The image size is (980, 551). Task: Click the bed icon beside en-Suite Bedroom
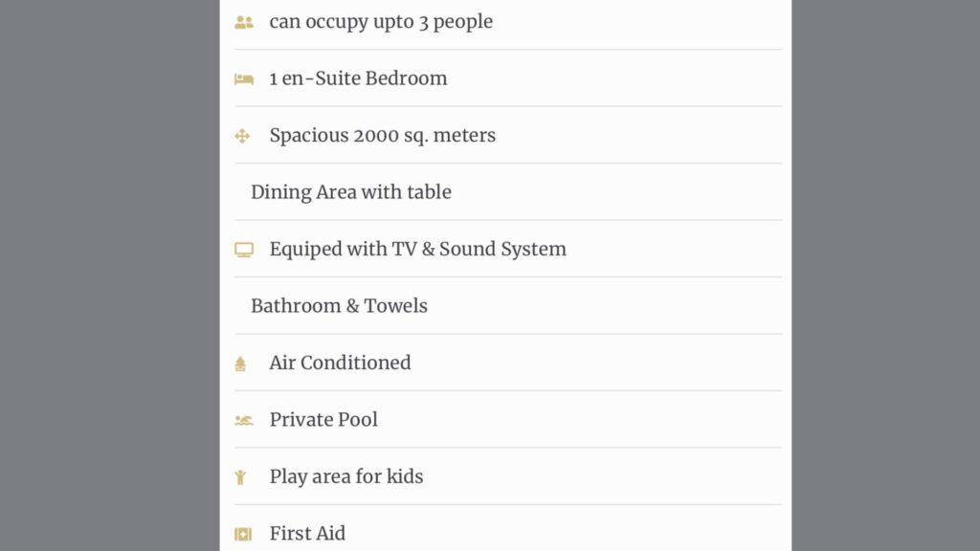pyautogui.click(x=244, y=79)
